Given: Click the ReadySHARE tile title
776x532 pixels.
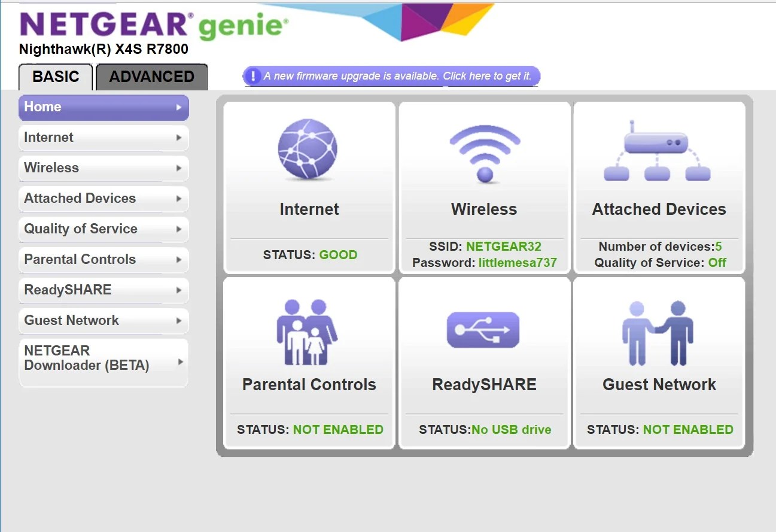Looking at the screenshot, I should [484, 385].
